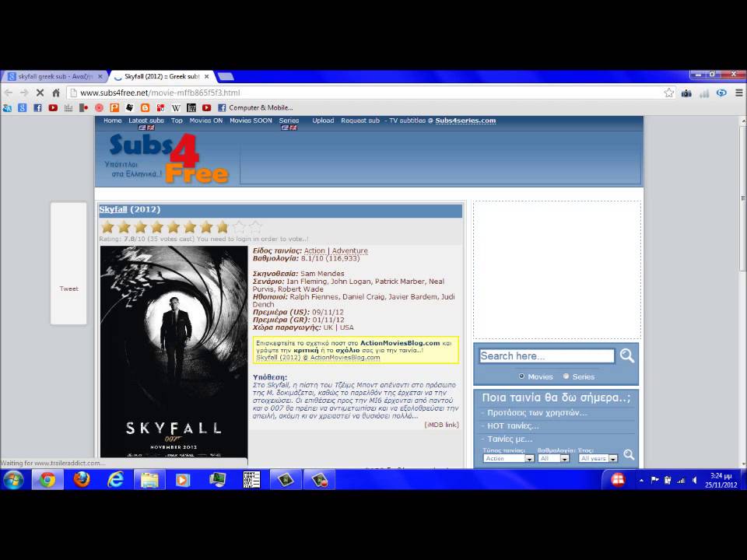
Task: Open the first Facebook bookmark icon
Action: coord(37,108)
